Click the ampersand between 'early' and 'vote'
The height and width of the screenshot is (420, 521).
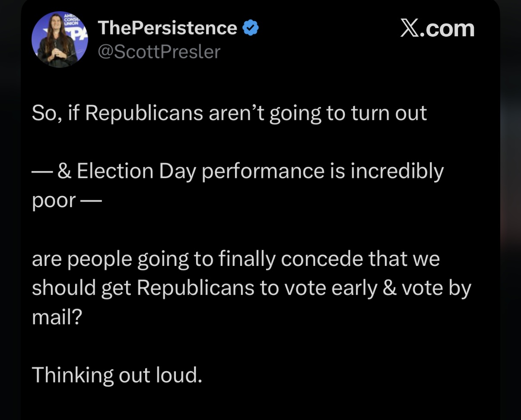tap(390, 288)
